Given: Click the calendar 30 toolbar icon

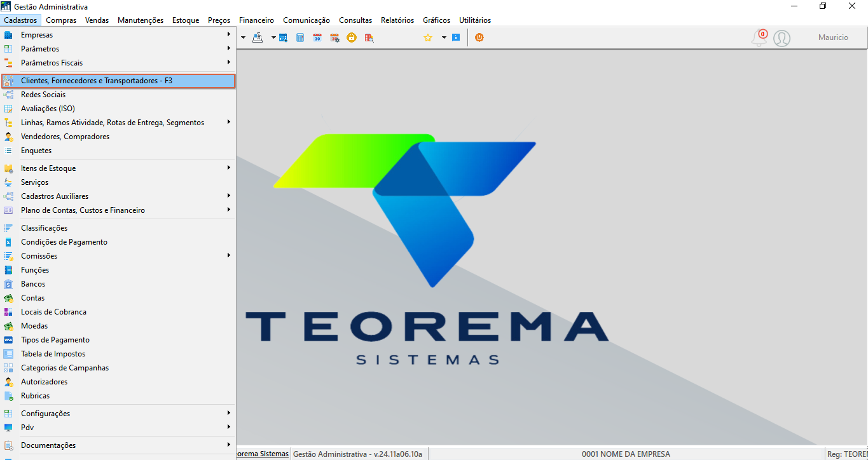Looking at the screenshot, I should [x=317, y=37].
